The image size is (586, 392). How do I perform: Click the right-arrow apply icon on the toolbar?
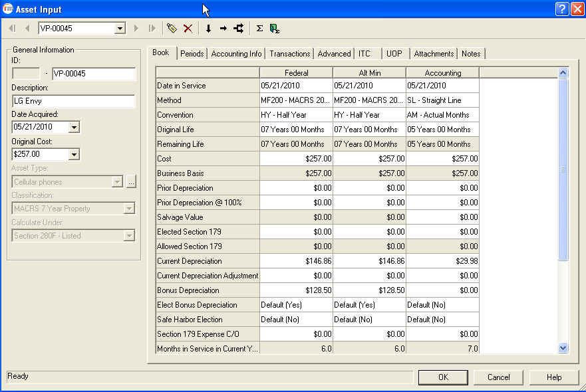point(222,28)
